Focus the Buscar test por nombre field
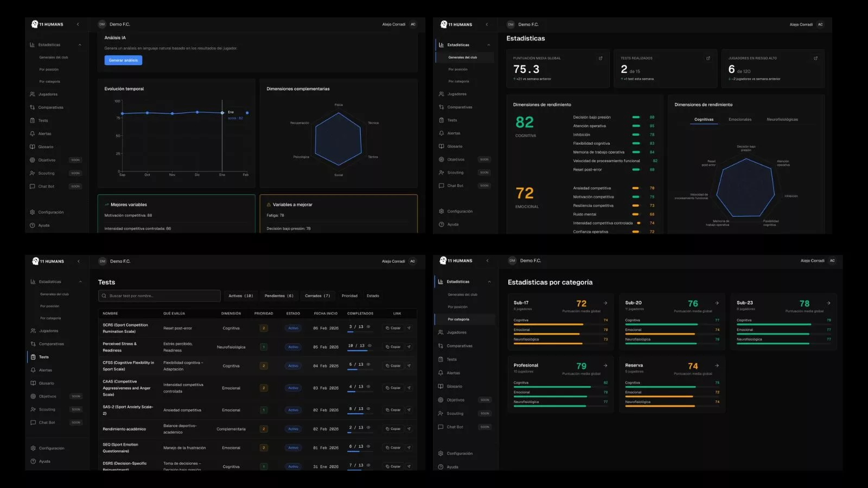This screenshot has height=488, width=868. [159, 296]
